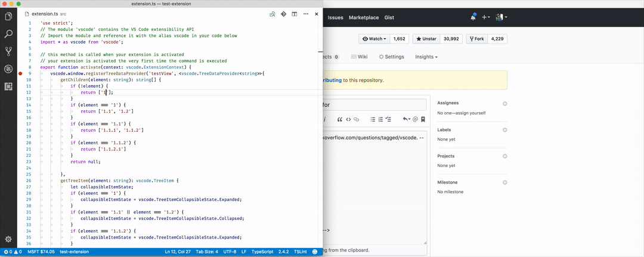
Task: Open the 30,992 stargazers count
Action: pos(451,39)
